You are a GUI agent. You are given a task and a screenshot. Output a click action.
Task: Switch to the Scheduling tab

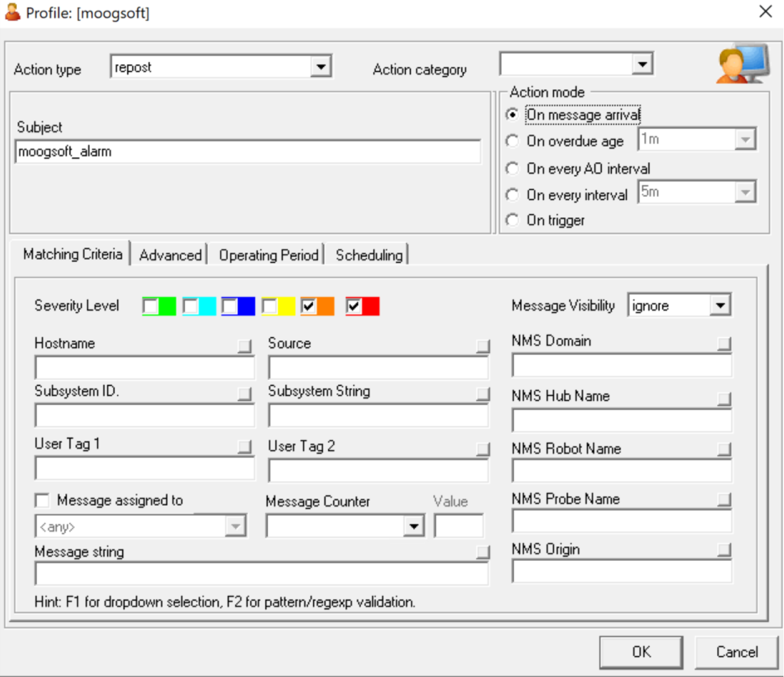[369, 255]
